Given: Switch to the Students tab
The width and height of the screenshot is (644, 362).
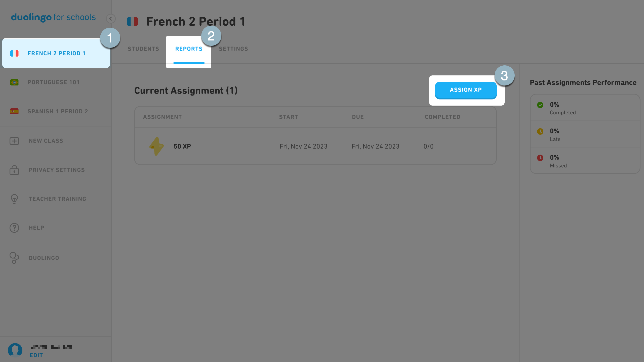Looking at the screenshot, I should click(143, 49).
